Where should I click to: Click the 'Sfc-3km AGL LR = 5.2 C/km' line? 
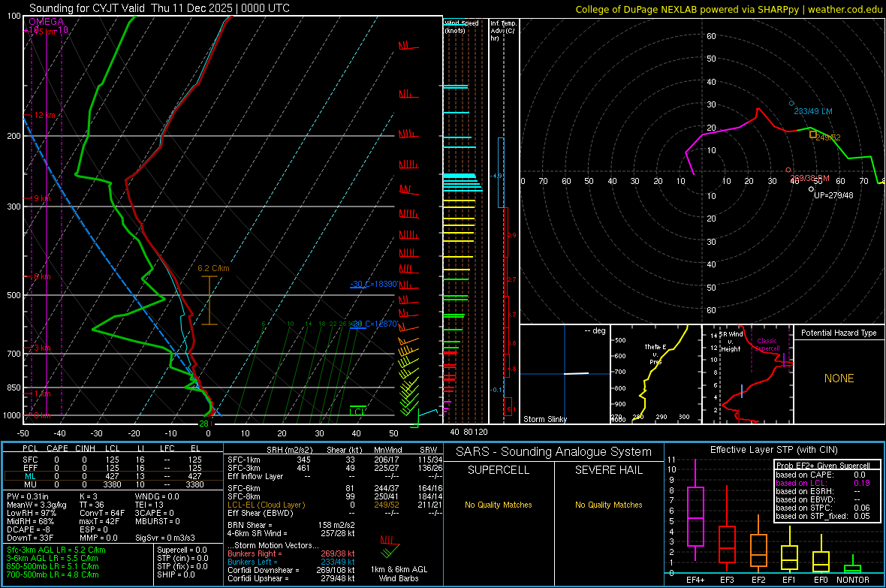[56, 550]
